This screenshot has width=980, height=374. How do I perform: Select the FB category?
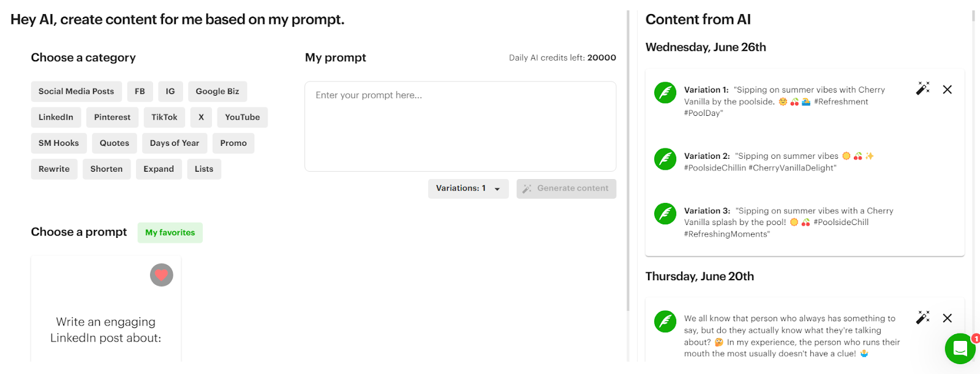pyautogui.click(x=140, y=91)
